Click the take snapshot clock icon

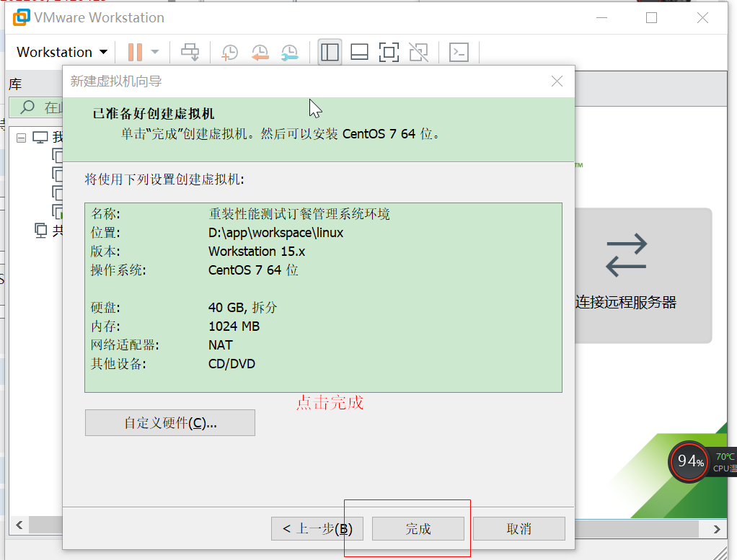pos(230,52)
